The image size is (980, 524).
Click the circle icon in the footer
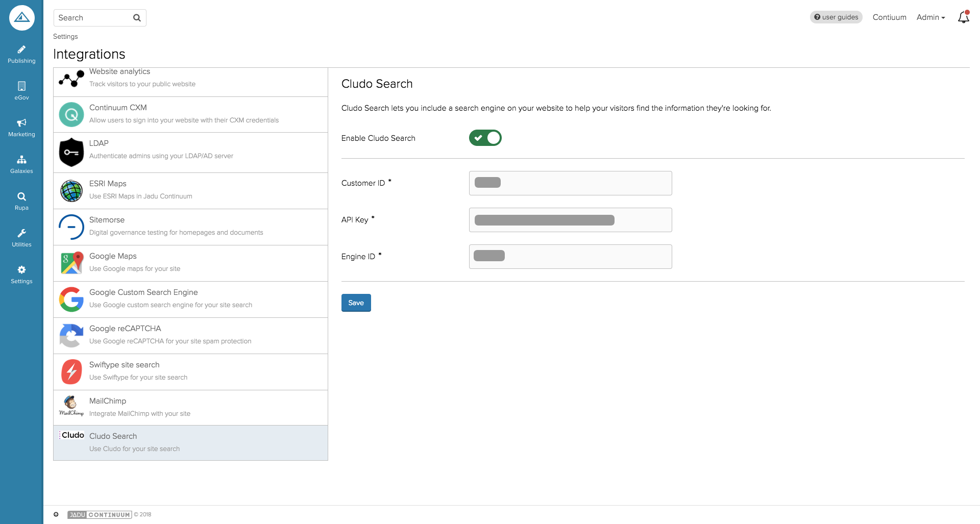click(x=56, y=514)
